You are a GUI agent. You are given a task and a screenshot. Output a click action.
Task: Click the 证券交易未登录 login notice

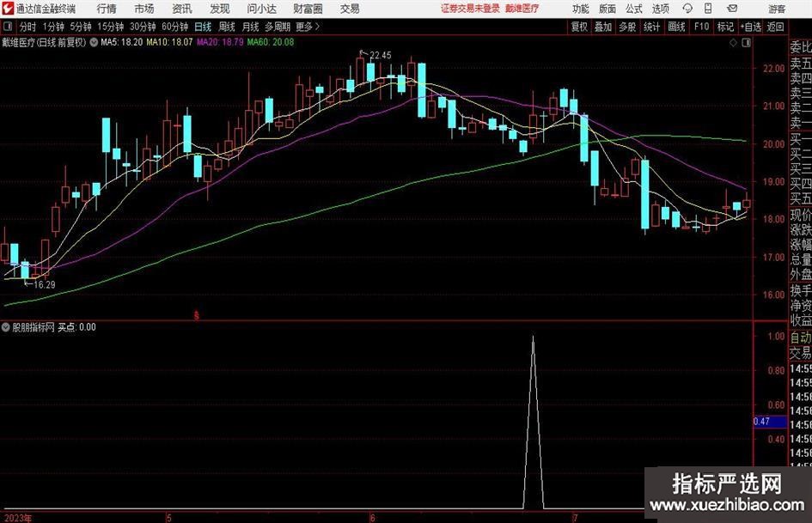coord(471,9)
